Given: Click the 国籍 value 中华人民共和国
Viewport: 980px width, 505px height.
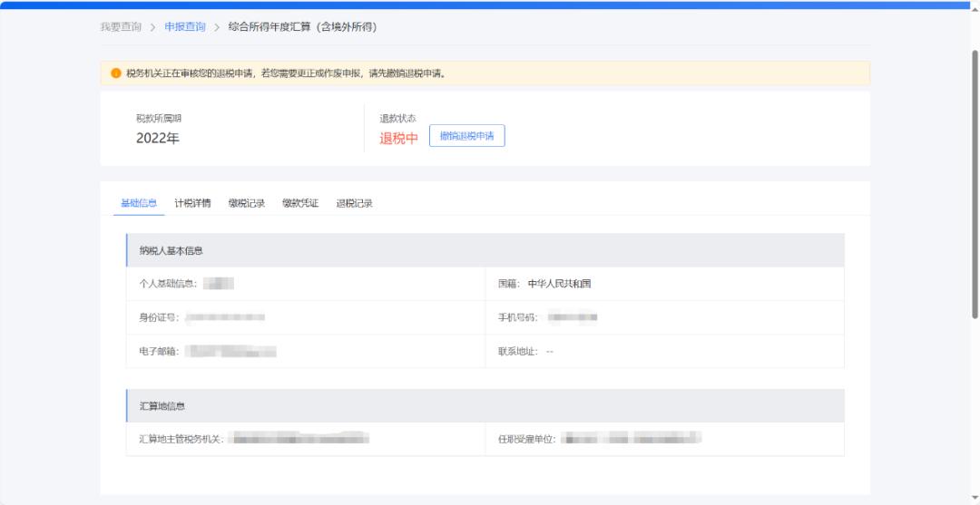Looking at the screenshot, I should (559, 284).
